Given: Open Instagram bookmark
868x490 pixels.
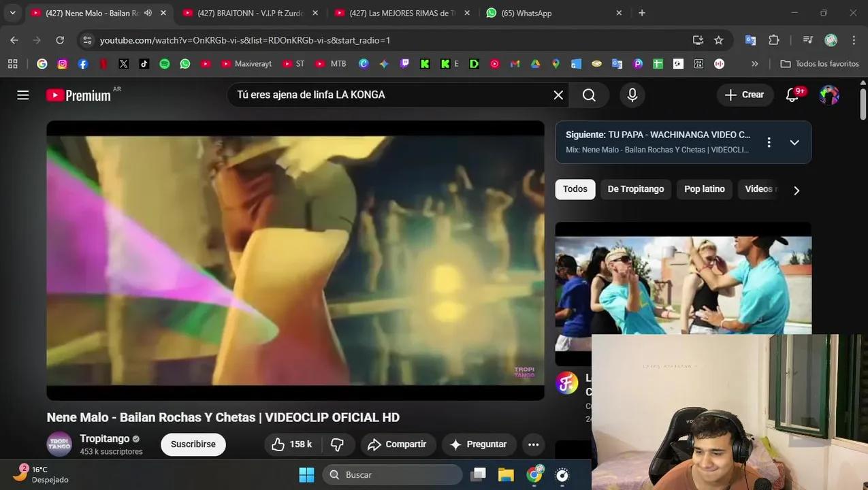Looking at the screenshot, I should tap(63, 64).
